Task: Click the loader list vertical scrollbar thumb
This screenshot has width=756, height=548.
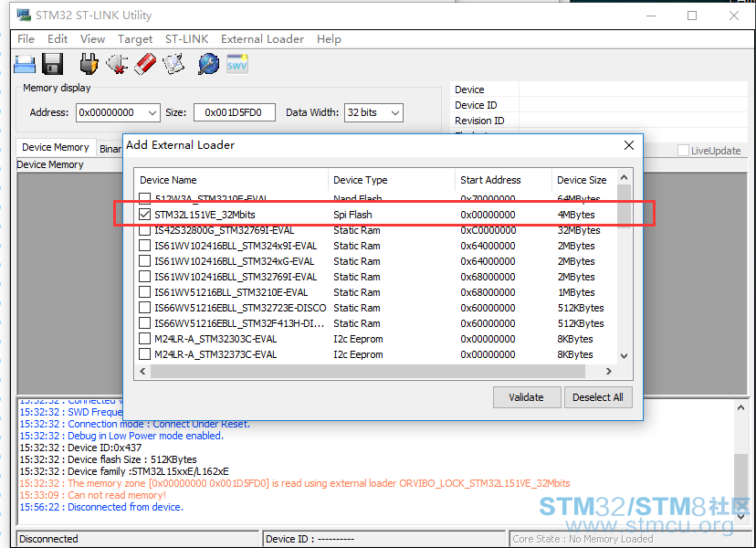Action: coord(624,206)
